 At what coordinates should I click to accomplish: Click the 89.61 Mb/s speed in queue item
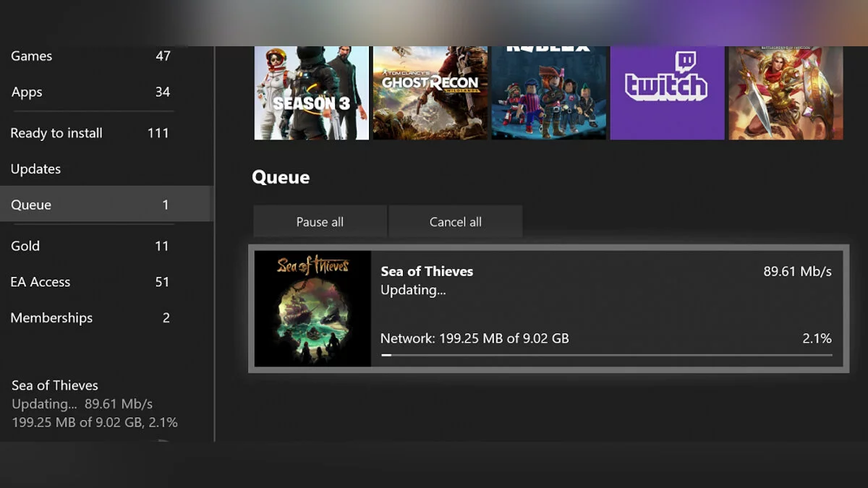click(x=797, y=271)
